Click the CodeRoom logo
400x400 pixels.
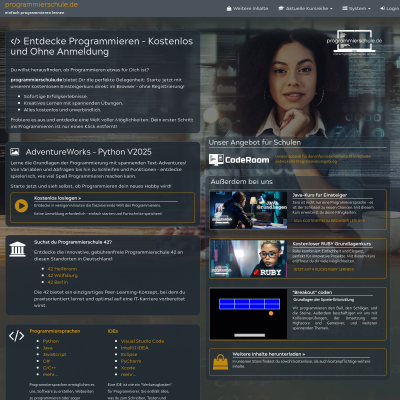click(x=239, y=160)
